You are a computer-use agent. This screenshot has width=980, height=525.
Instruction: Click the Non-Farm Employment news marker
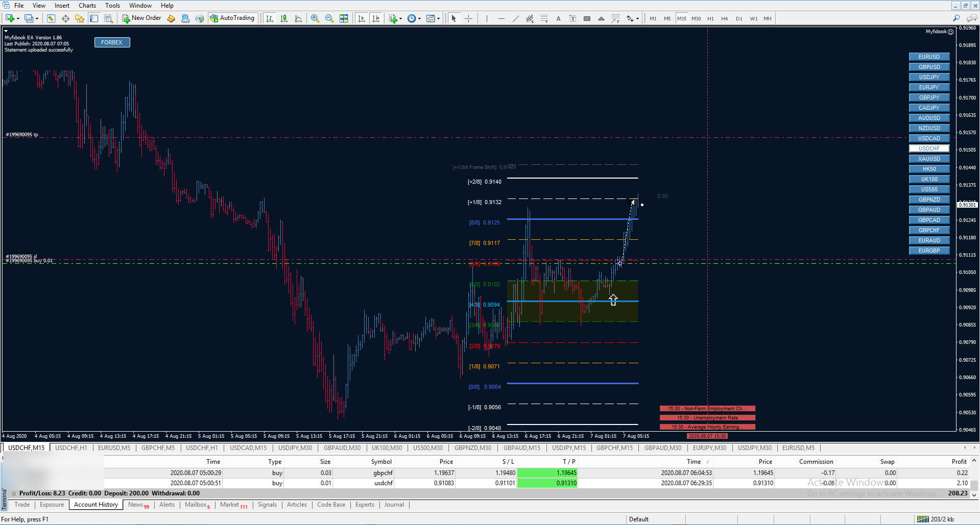point(707,409)
